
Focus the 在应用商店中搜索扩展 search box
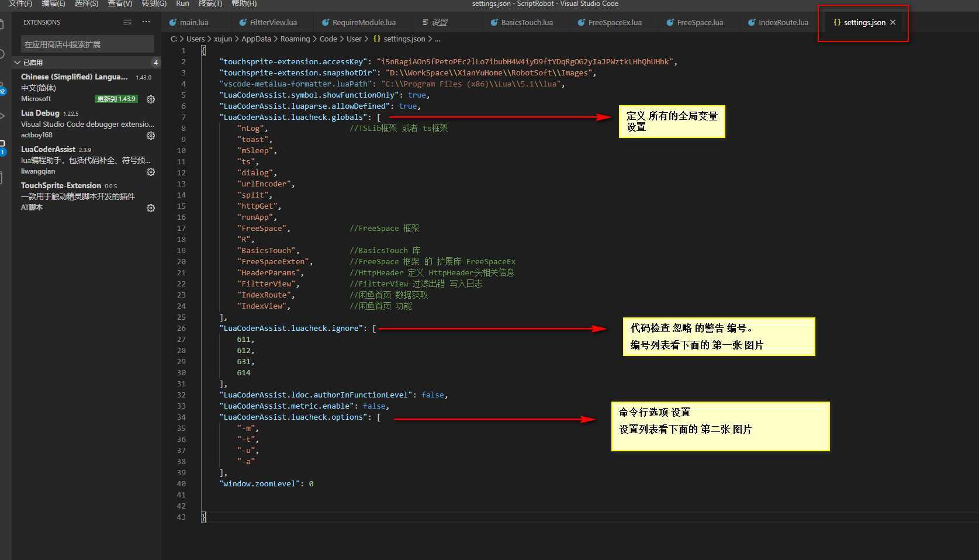(x=88, y=44)
